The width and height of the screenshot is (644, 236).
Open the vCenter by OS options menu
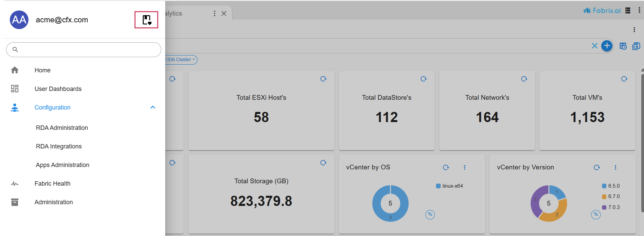pyautogui.click(x=464, y=167)
